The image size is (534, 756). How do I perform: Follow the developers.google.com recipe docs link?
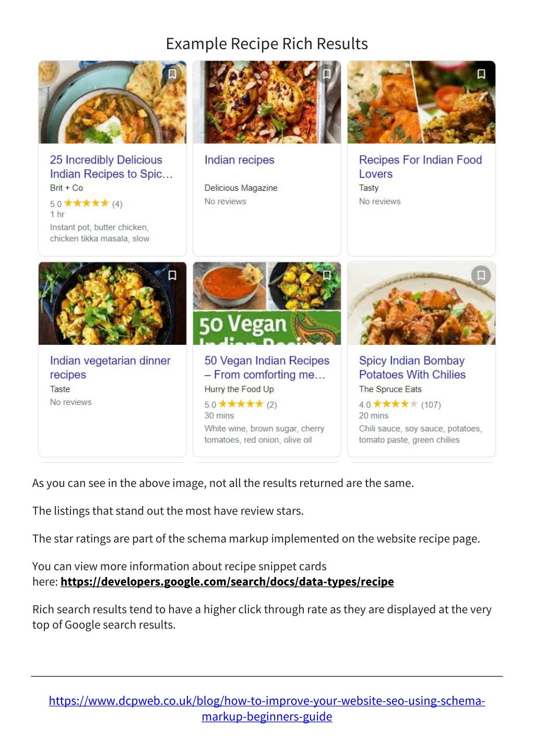[x=227, y=581]
